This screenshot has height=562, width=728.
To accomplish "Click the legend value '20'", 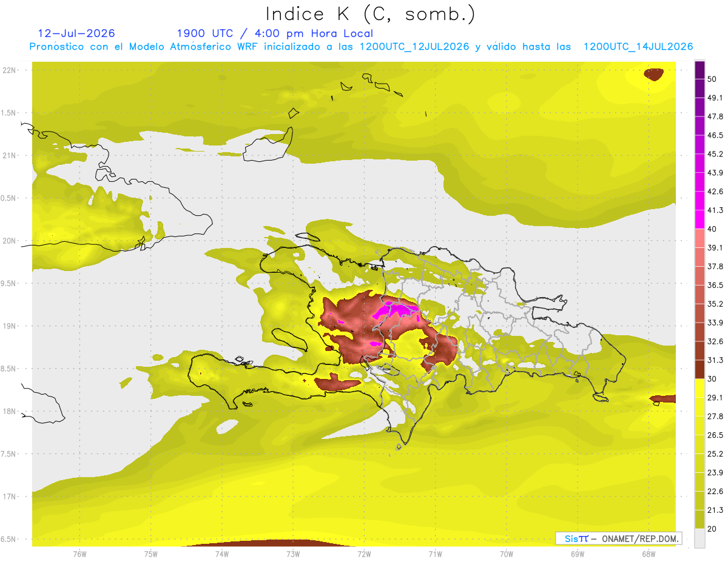I will (x=712, y=528).
